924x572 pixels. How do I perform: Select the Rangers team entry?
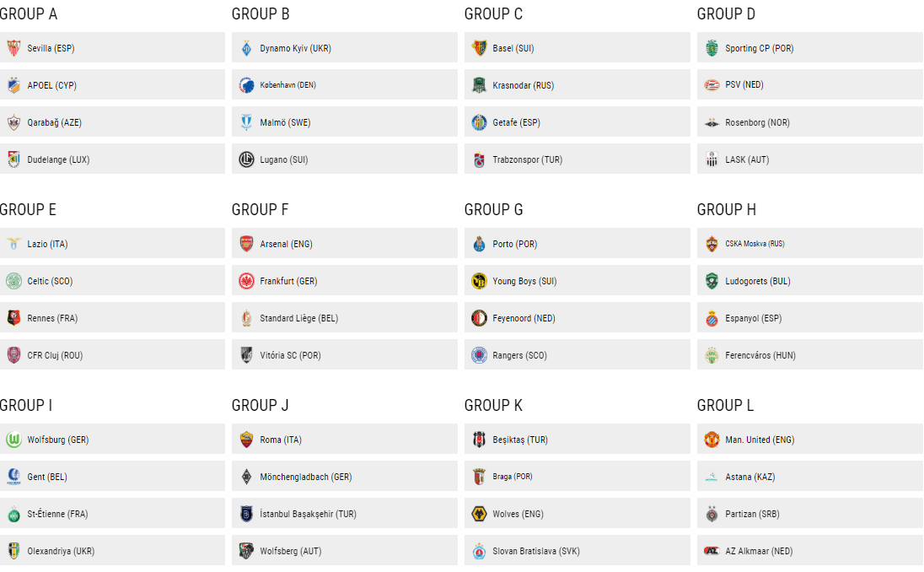(x=577, y=355)
